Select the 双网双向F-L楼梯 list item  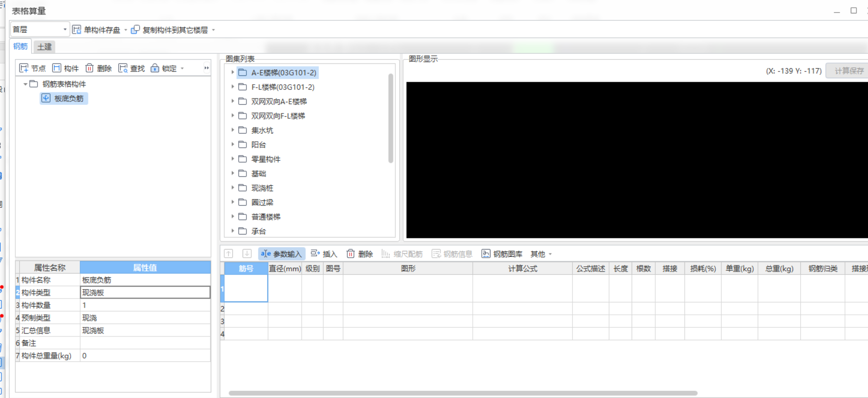click(x=278, y=116)
